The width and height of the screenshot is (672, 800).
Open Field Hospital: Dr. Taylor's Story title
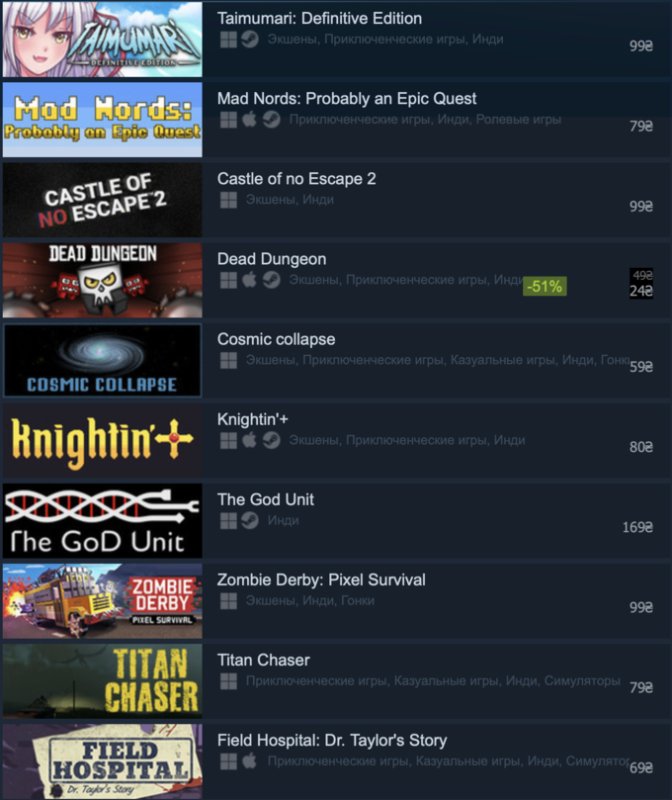pyautogui.click(x=332, y=741)
